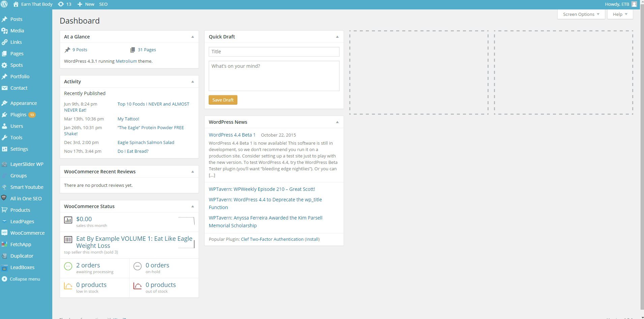Open the WordPress 4.4 Beta 1 news link
Screen dimensions: 644x319
tap(232, 135)
